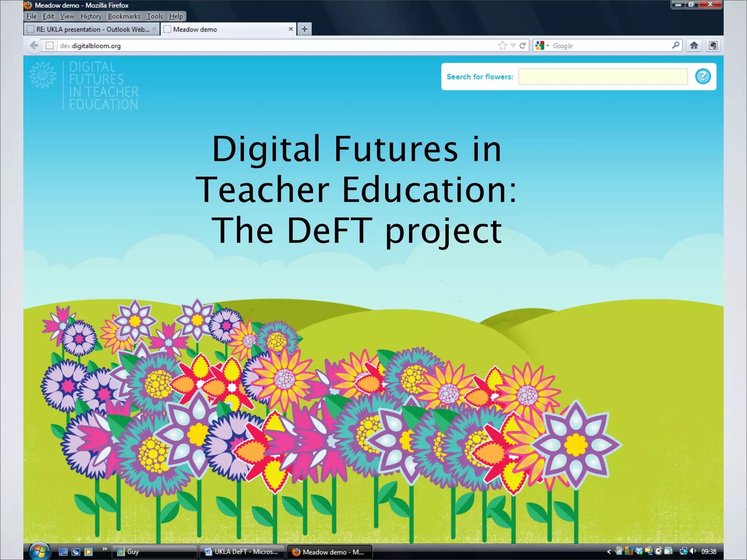Open the URL history dropdown arrow
Image resolution: width=747 pixels, height=560 pixels.
[x=513, y=46]
